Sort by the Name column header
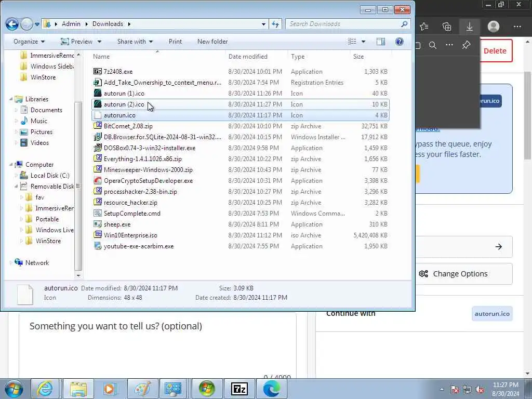 [157, 56]
